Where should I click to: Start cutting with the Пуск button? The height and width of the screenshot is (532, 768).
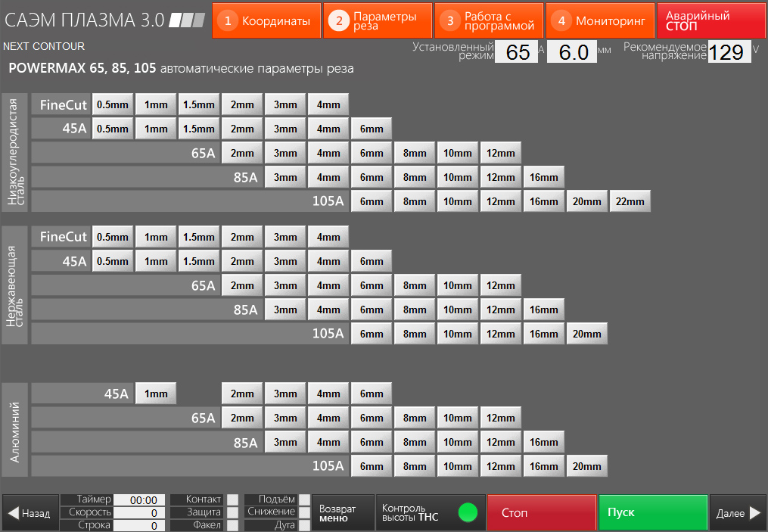[x=653, y=512]
